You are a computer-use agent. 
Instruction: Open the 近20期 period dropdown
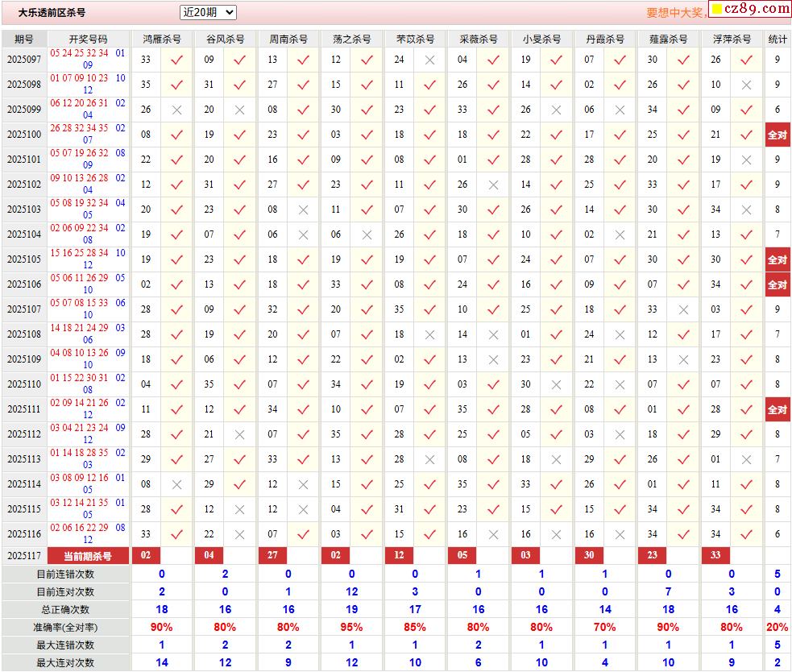click(208, 12)
